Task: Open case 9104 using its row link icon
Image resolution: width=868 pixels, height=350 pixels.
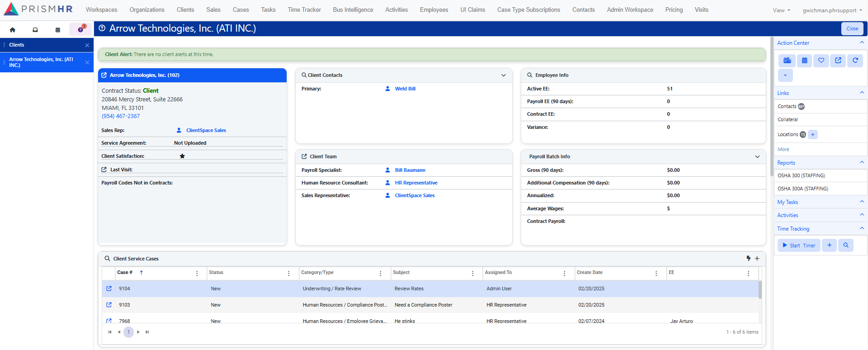Action: click(109, 289)
